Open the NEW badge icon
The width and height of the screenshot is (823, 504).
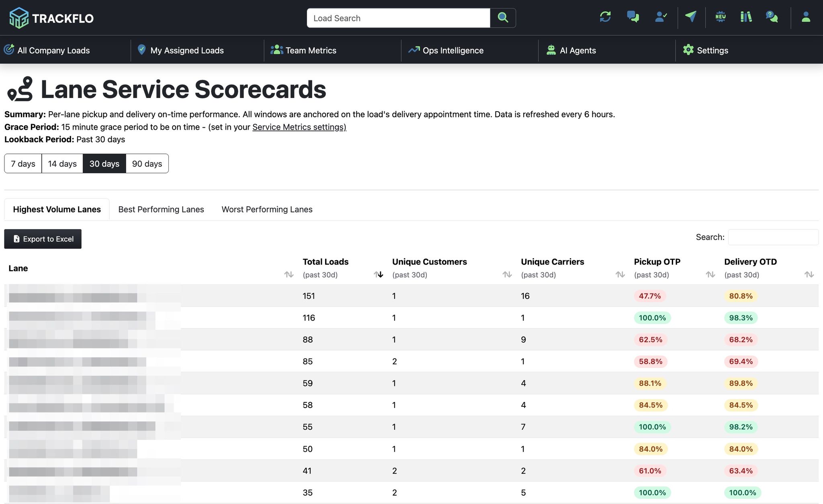720,16
